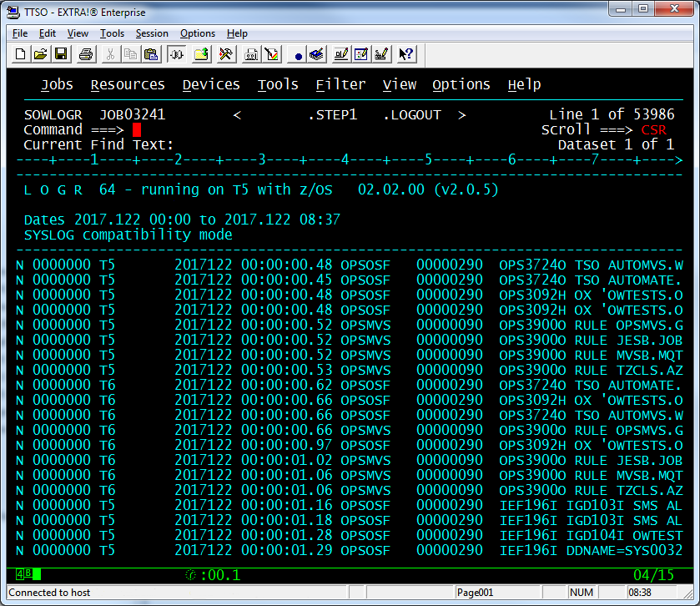Image resolution: width=700 pixels, height=606 pixels.
Task: Click cursor position 04/15 indicator
Action: point(653,575)
